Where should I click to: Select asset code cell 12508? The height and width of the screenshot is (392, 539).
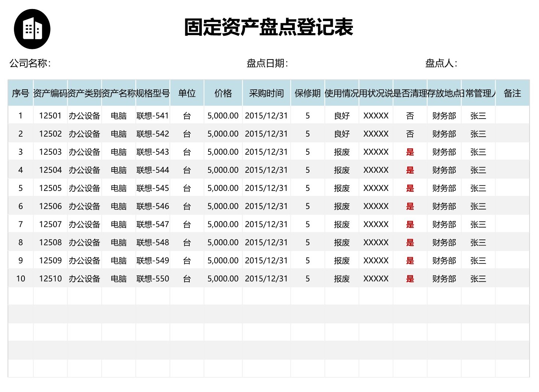coord(50,243)
